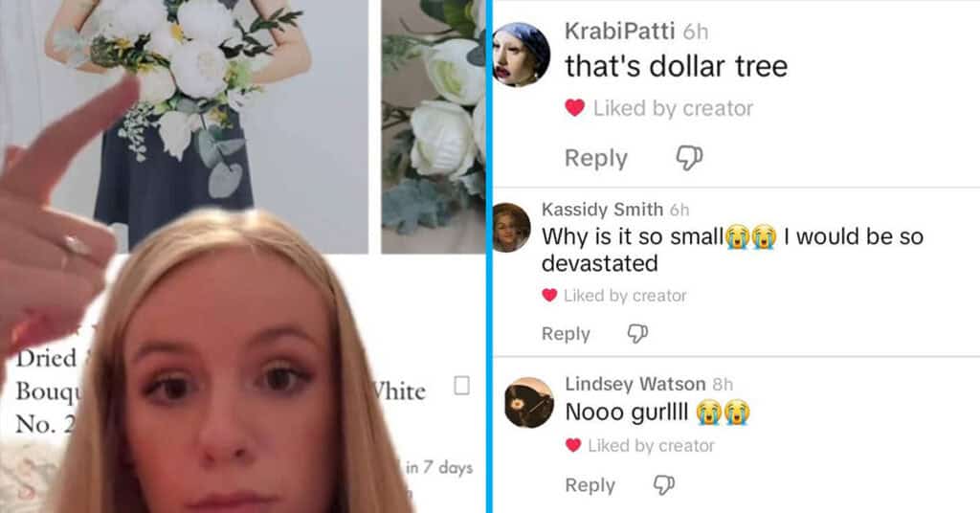Screen dimensions: 980x513
Task: Reply to KrabiPatti's dollar tree comment
Action: click(x=595, y=159)
